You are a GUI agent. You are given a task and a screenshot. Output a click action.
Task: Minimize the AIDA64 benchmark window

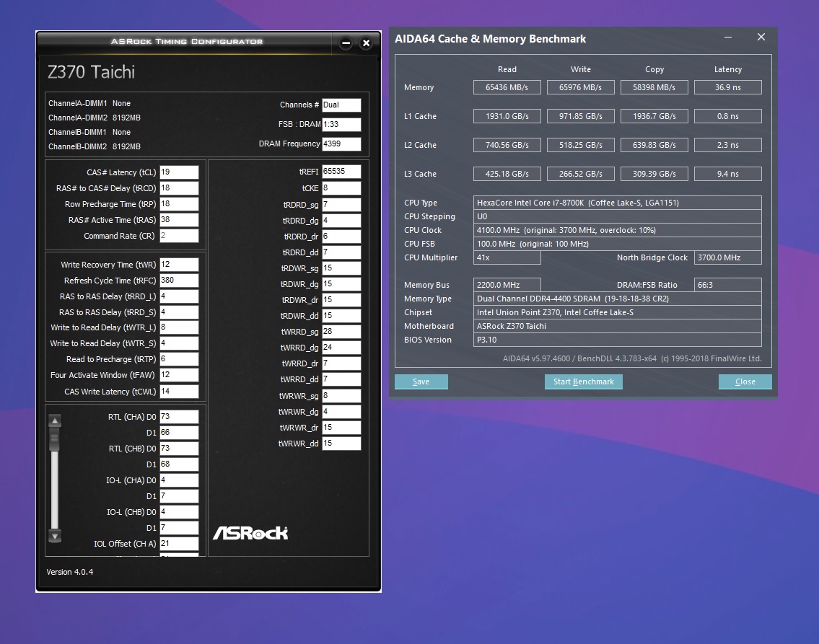coord(727,37)
